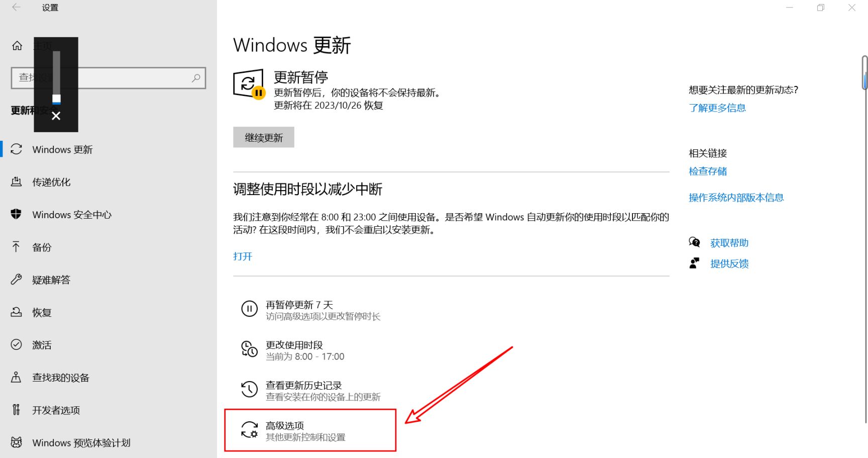868x458 pixels.
Task: Click the 打开 link for active hours
Action: pos(243,256)
